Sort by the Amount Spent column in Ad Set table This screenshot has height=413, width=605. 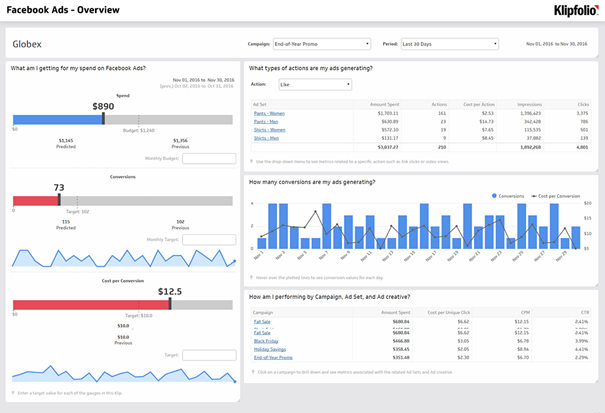(384, 104)
